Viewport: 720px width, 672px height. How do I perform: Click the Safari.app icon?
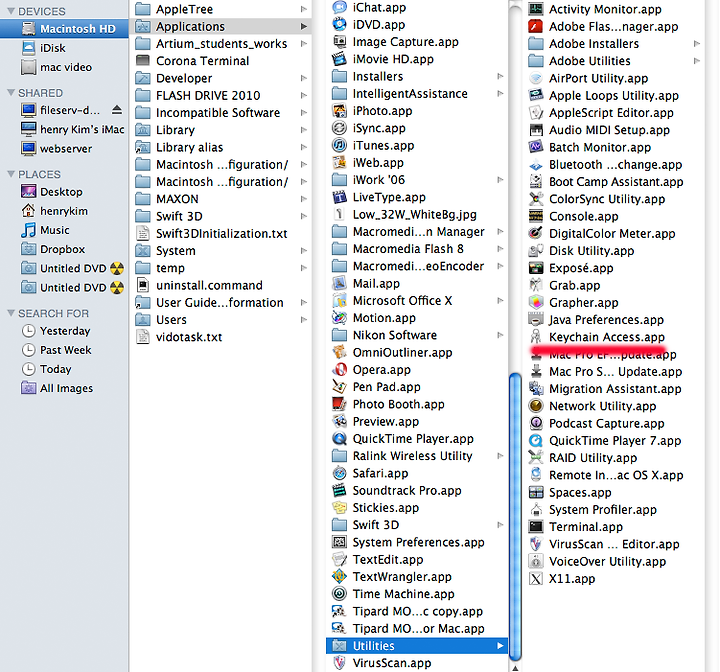point(339,473)
